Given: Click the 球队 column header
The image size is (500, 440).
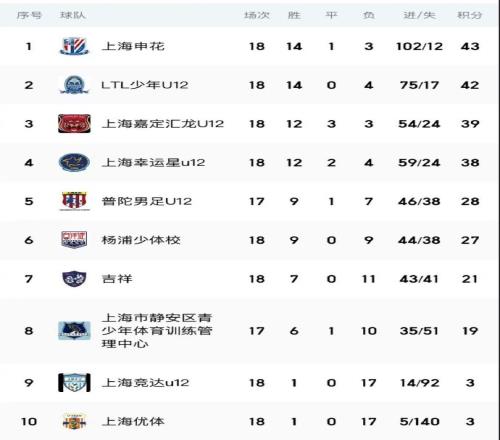Looking at the screenshot, I should pos(73,15).
